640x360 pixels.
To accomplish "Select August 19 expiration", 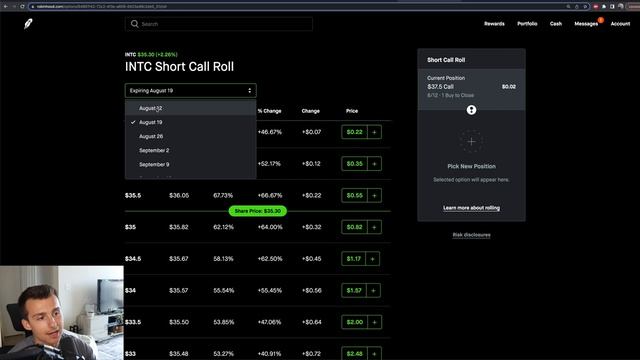I will click(191, 122).
